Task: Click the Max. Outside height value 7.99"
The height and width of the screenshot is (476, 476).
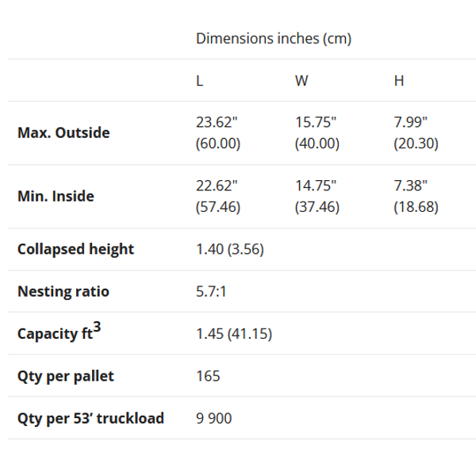Action: pyautogui.click(x=410, y=122)
